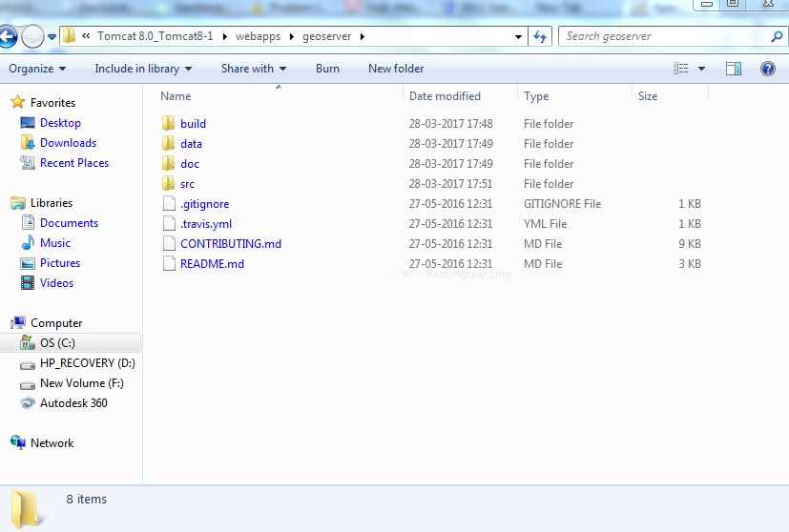The width and height of the screenshot is (789, 532).
Task: Click the New folder button
Action: point(396,69)
